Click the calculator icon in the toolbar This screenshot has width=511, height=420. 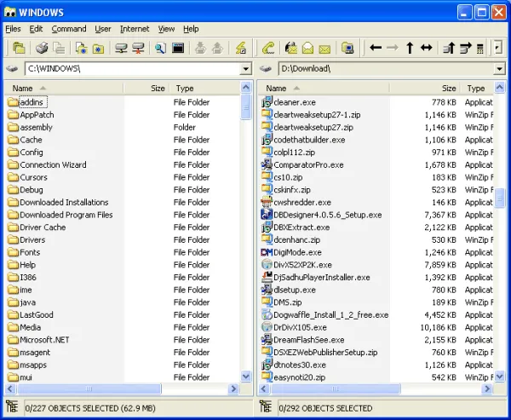click(480, 49)
